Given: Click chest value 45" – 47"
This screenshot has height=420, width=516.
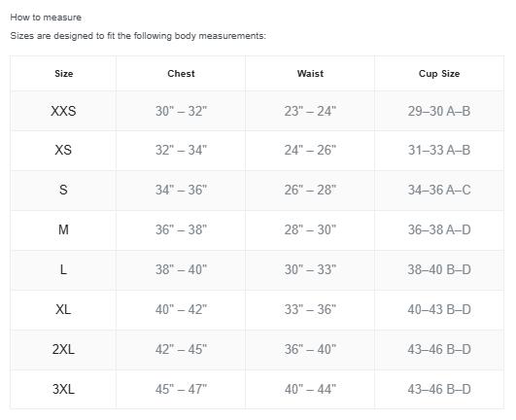Looking at the screenshot, I should coord(181,389).
